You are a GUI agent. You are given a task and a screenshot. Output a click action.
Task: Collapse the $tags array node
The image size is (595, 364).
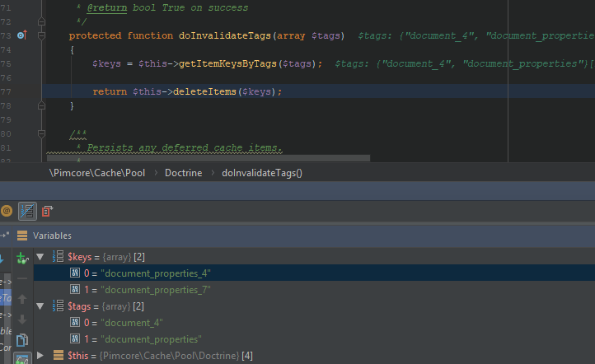pos(40,306)
